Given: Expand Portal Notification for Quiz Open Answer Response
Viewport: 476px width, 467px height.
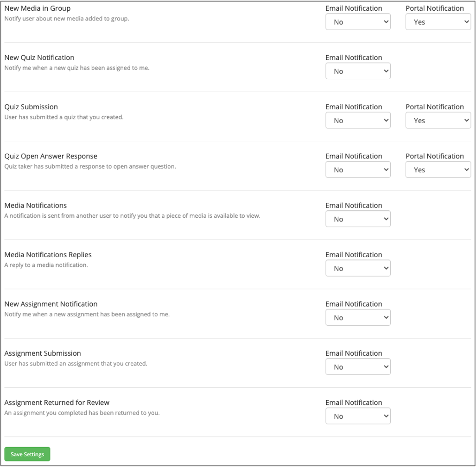Looking at the screenshot, I should coord(438,170).
